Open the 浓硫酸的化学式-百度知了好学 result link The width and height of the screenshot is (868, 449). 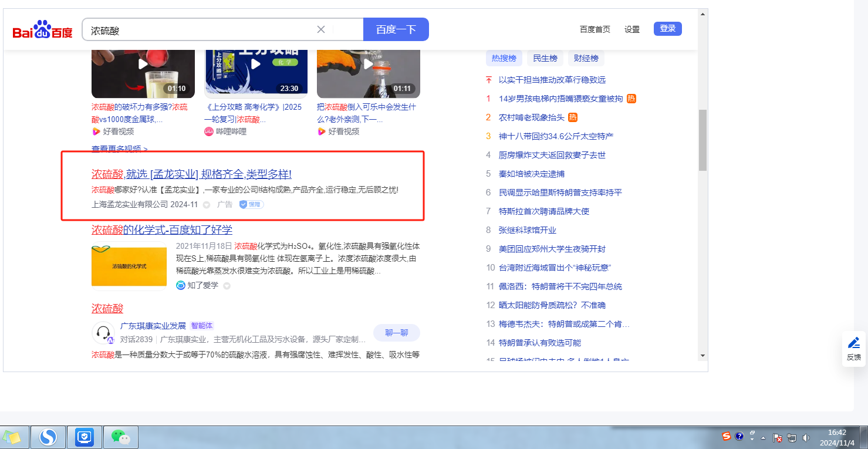[161, 229]
